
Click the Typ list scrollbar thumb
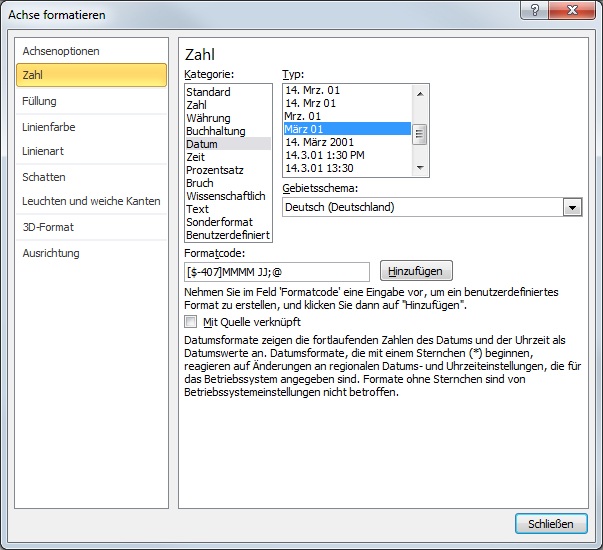[x=420, y=134]
